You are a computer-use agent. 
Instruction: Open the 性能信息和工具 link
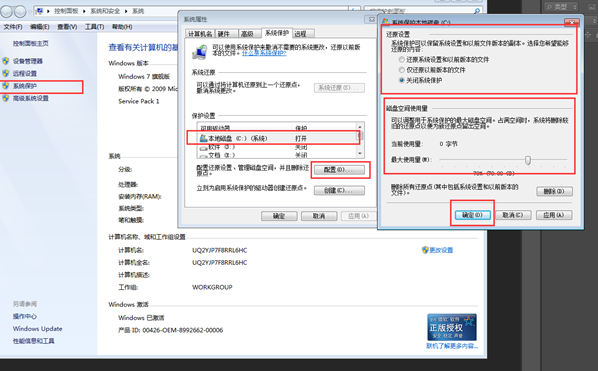[x=34, y=341]
